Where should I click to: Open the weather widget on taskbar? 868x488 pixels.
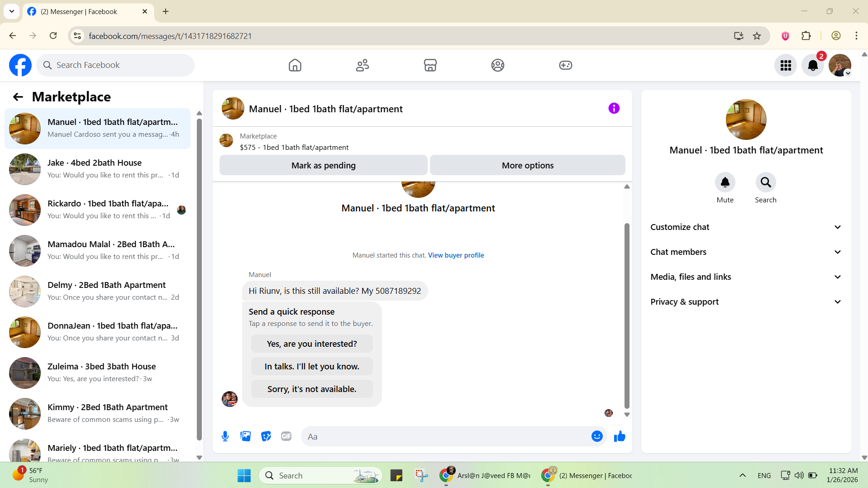point(30,475)
